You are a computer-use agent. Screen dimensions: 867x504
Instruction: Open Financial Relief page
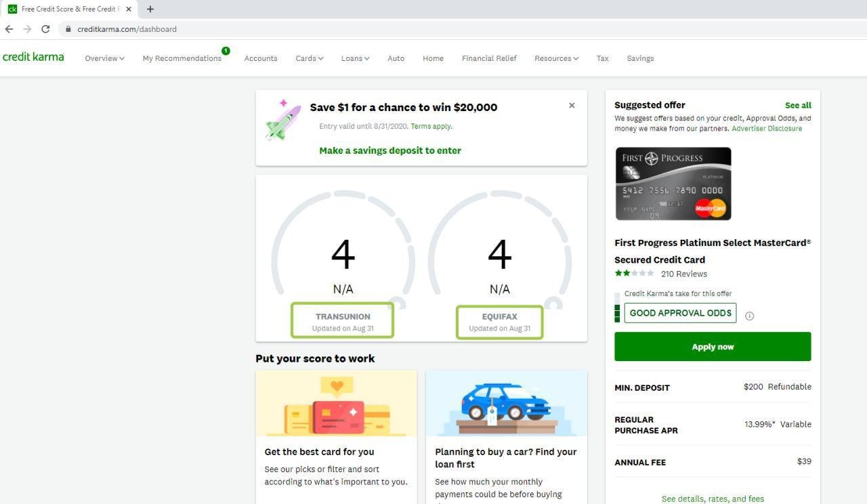tap(489, 58)
